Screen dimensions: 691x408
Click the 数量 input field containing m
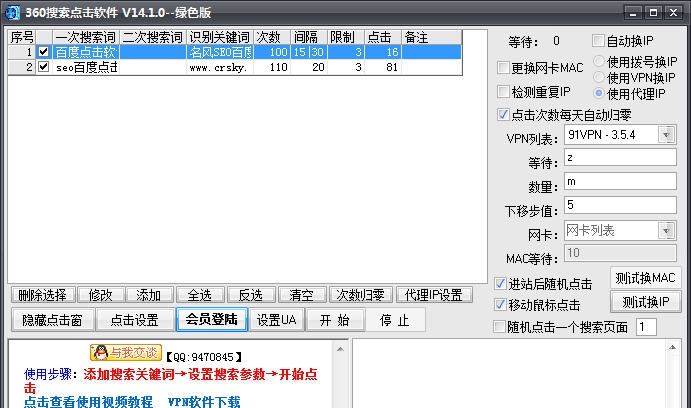point(620,181)
